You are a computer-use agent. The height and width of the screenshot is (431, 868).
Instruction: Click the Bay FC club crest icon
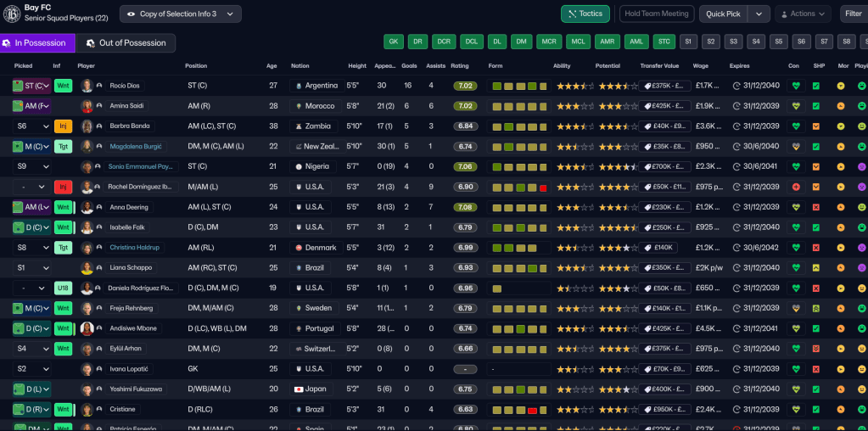[12, 14]
